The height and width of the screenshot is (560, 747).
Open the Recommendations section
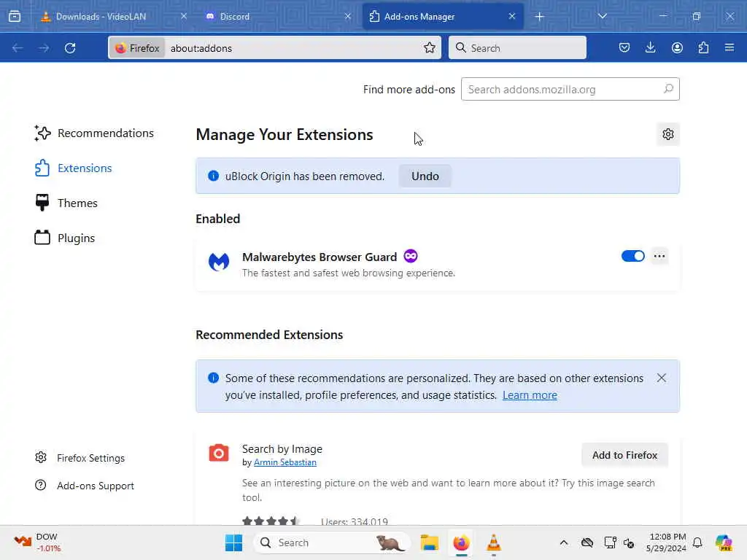pos(94,133)
